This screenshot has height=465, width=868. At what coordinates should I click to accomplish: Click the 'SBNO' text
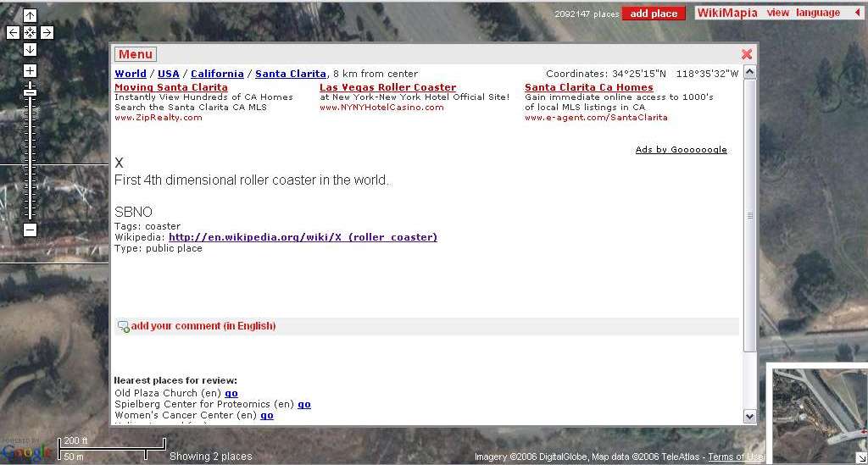[133, 213]
